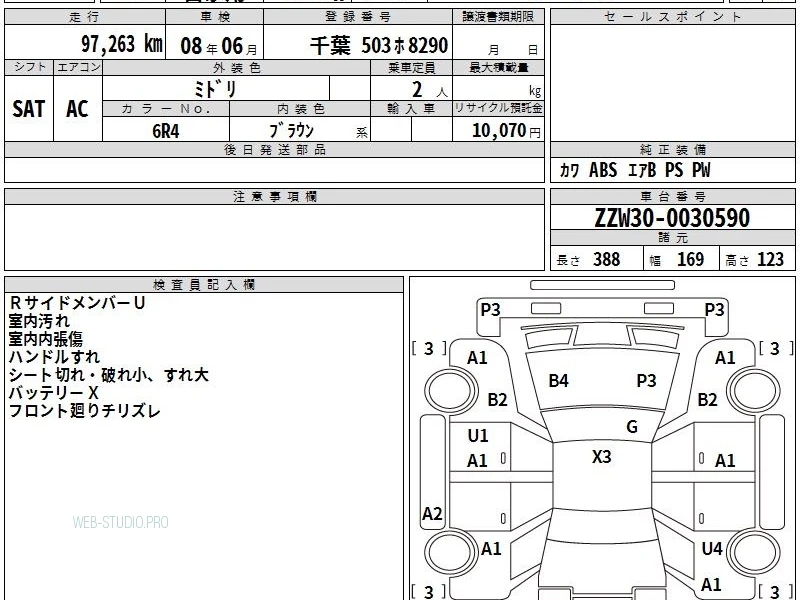
Task: Select registration number 千葉 503ホ8290
Action: click(x=379, y=45)
